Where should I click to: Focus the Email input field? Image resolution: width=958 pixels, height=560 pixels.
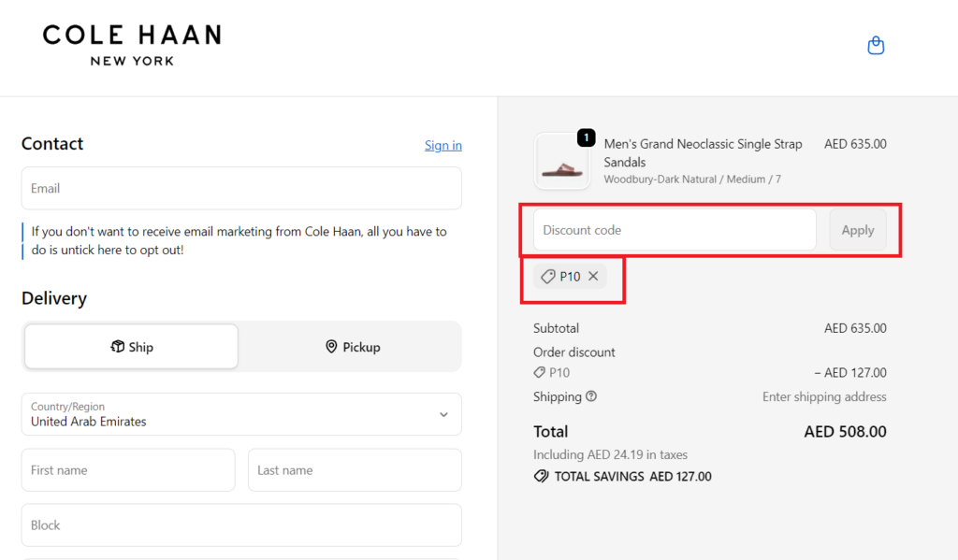tap(241, 188)
